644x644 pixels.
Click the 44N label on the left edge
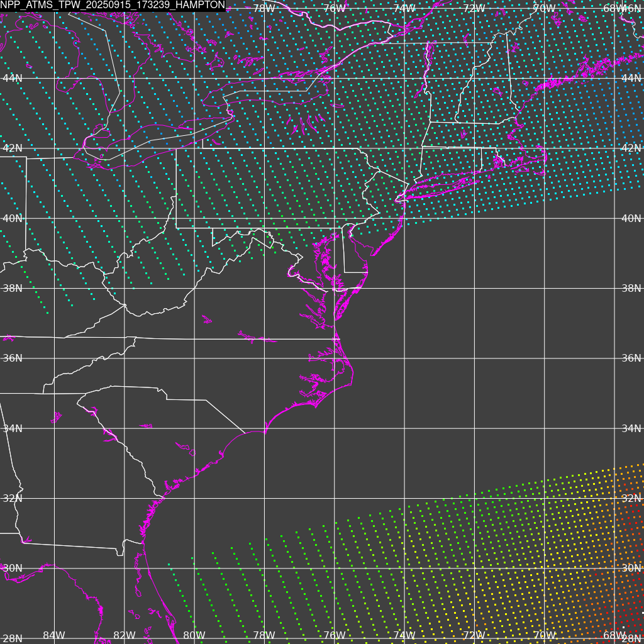pyautogui.click(x=13, y=78)
